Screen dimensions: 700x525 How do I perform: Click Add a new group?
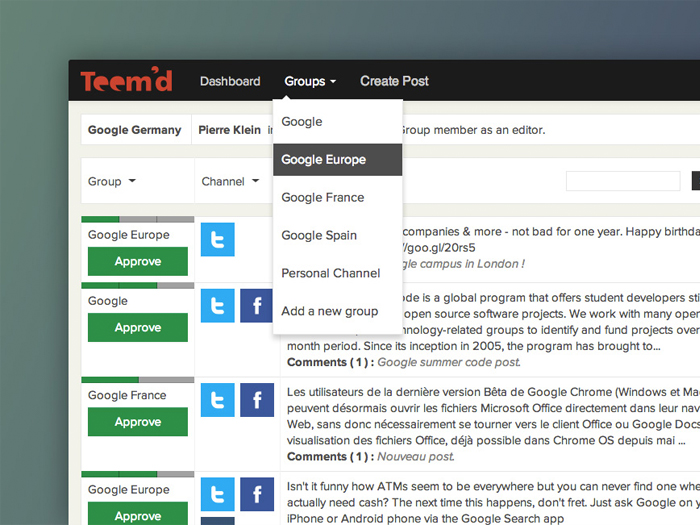(x=338, y=311)
